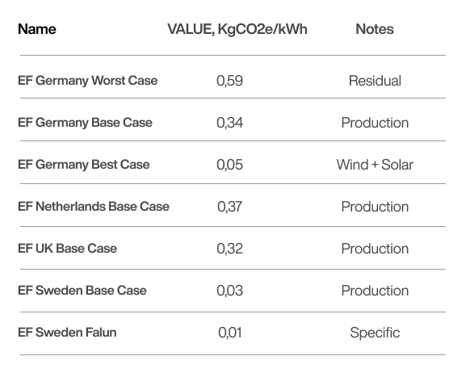Viewport: 466px width, 377px height.
Task: Click the 0,59 value cell
Action: (230, 81)
